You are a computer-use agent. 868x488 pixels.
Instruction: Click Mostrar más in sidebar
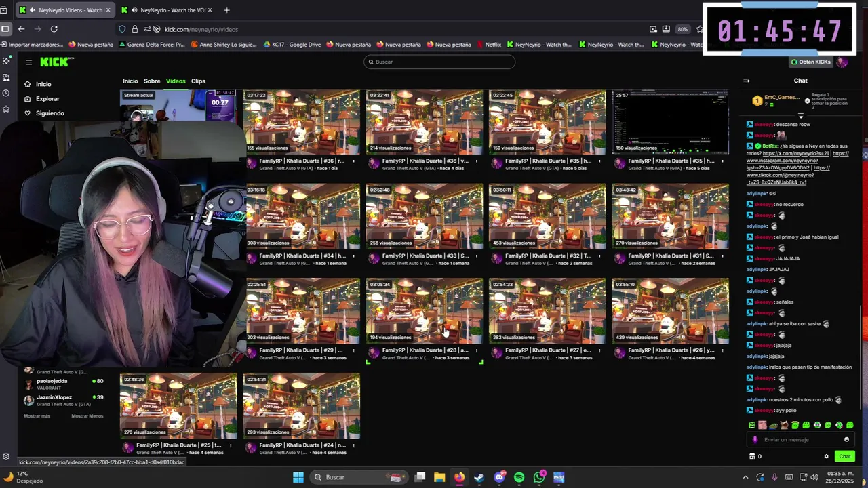pyautogui.click(x=37, y=415)
